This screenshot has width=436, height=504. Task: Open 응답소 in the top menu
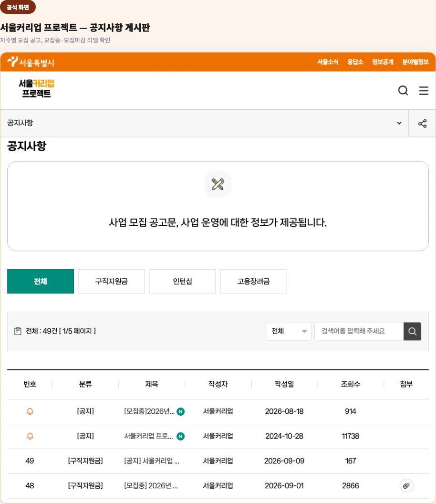coord(355,62)
